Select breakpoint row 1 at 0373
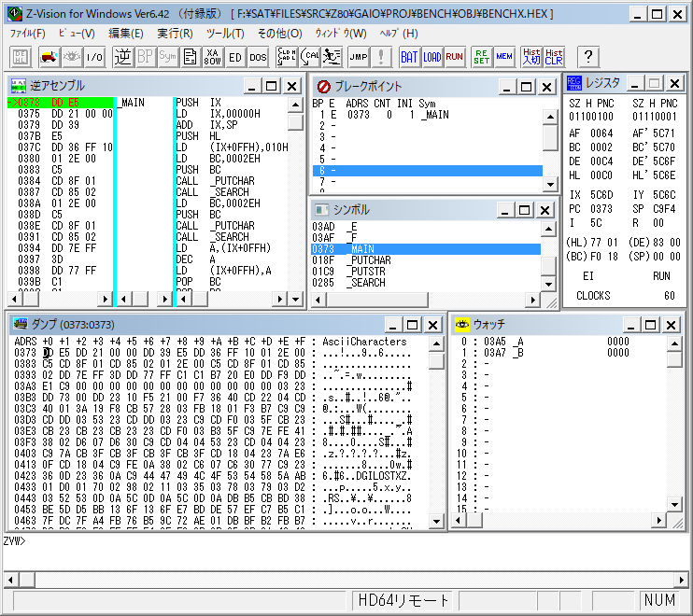693x616 pixels. pyautogui.click(x=428, y=115)
